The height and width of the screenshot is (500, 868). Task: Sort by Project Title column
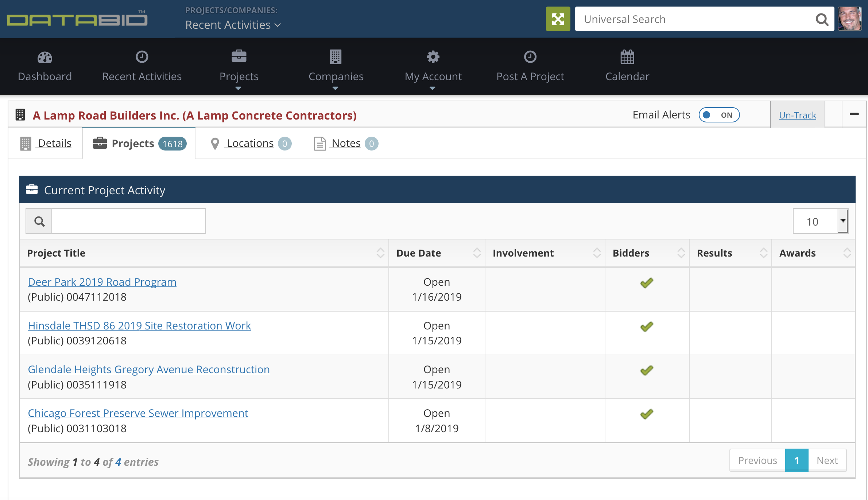point(204,253)
